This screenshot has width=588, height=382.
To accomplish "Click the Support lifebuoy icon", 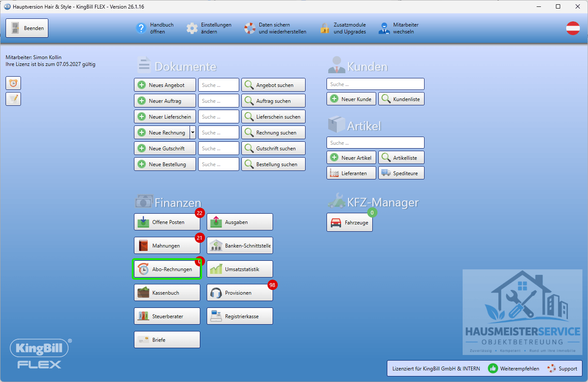I will 552,368.
